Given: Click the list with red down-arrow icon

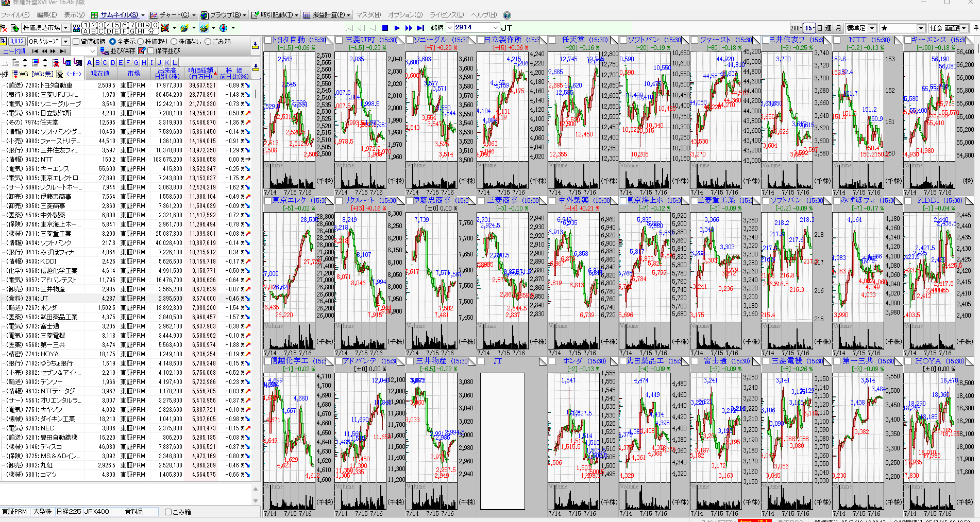Looking at the screenshot, I should click(36, 62).
